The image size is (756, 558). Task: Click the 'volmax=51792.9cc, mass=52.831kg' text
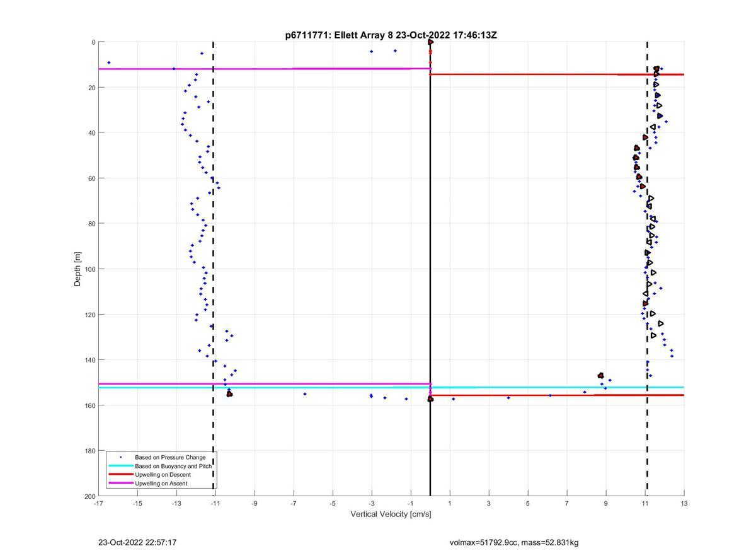pos(514,542)
